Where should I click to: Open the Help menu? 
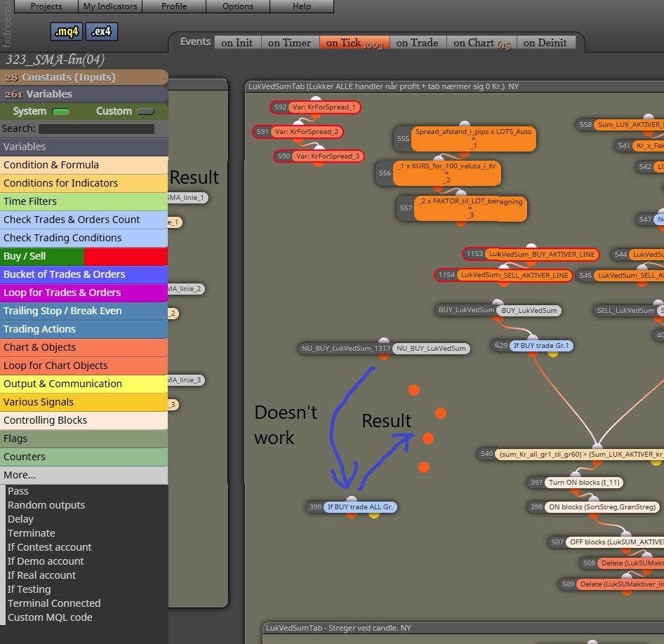pyautogui.click(x=302, y=6)
